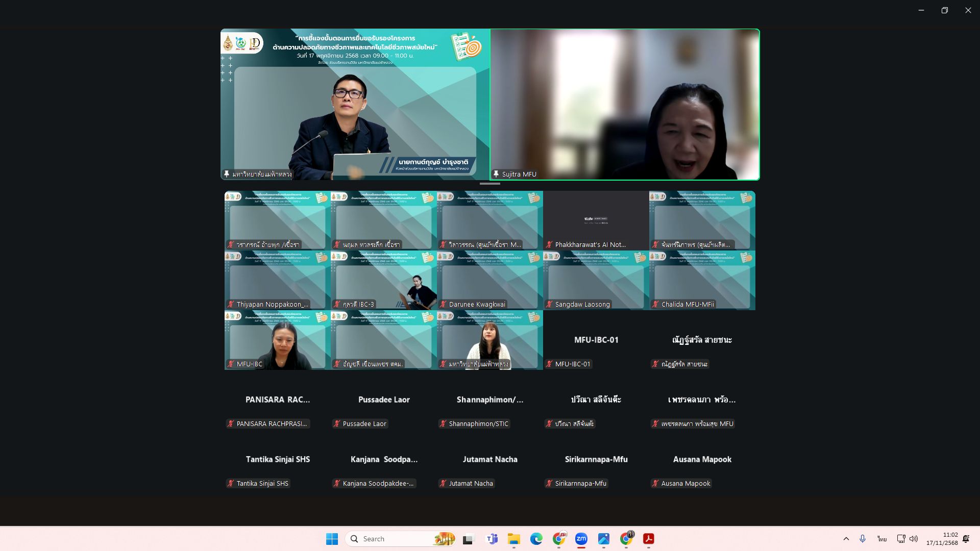Select MFU-IBC participant video tile
This screenshot has width=980, height=551.
(277, 340)
